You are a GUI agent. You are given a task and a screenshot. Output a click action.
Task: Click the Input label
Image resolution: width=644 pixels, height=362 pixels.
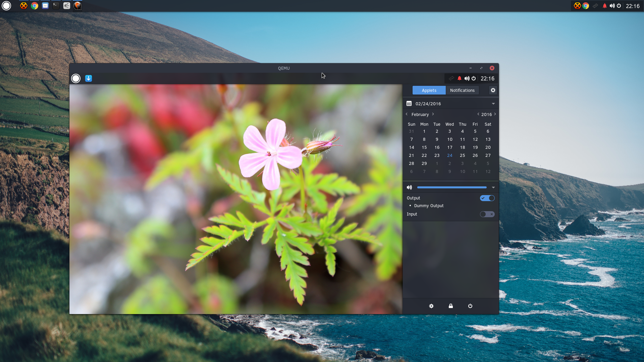tap(412, 214)
